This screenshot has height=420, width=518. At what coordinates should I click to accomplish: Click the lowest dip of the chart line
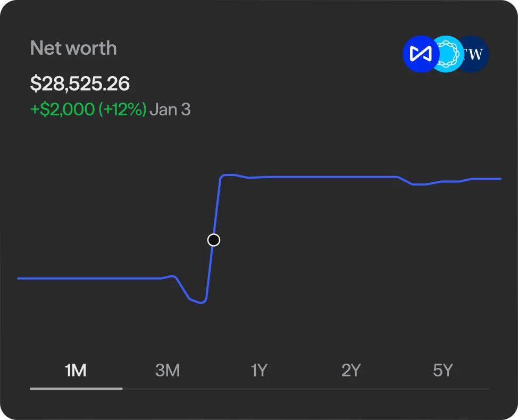coord(200,303)
